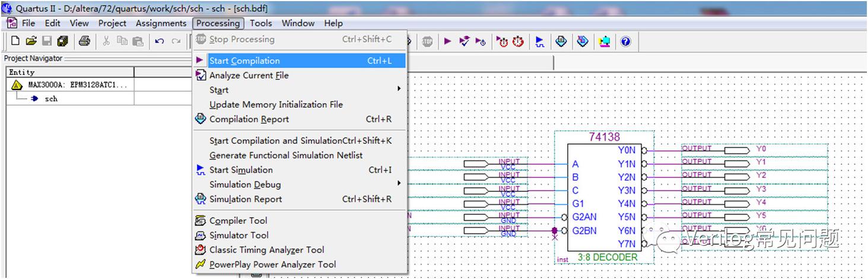Select the 74138 decoder symbol title
The height and width of the screenshot is (279, 868).
(604, 137)
